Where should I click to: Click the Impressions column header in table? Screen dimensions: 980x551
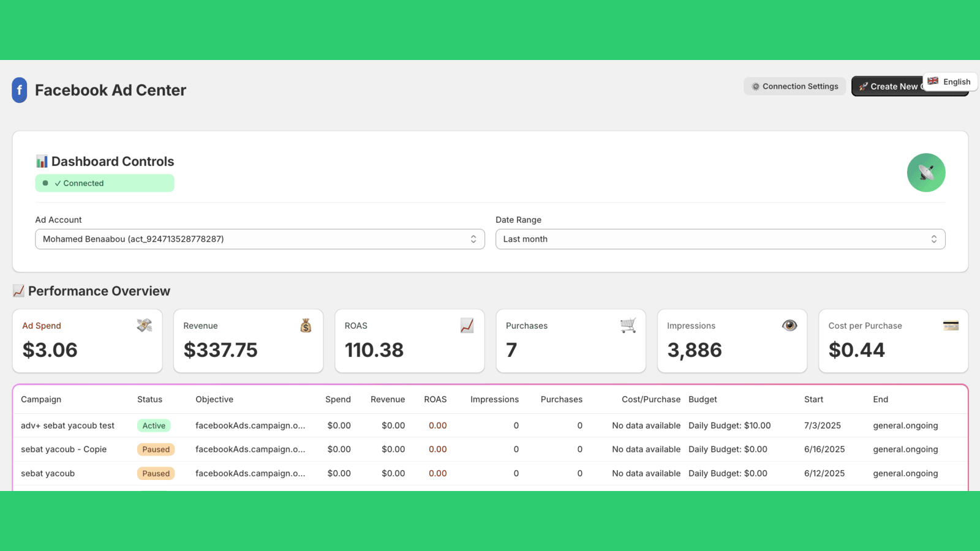[494, 399]
